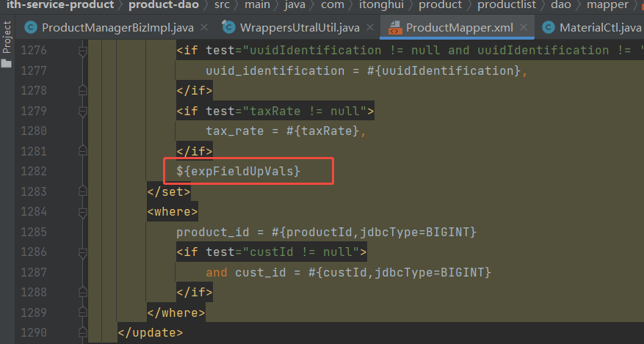Click the MaterialCtl class icon
Image resolution: width=644 pixels, height=344 pixels.
(x=549, y=27)
